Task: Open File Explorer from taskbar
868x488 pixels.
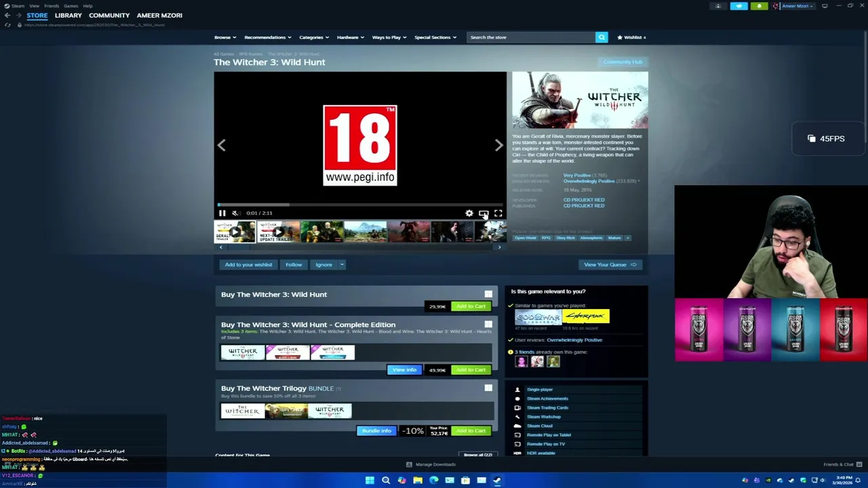Action: 418,481
